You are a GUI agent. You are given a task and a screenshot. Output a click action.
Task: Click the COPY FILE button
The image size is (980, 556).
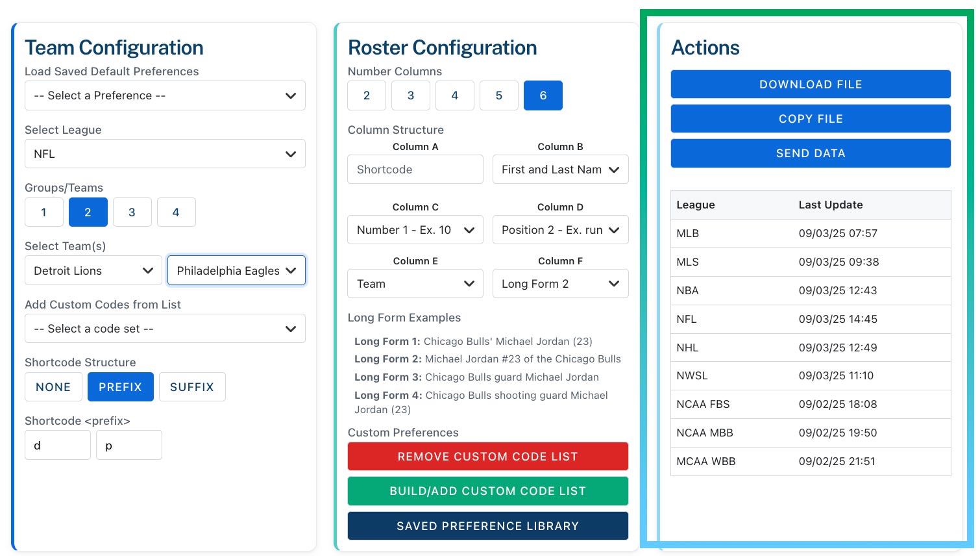coord(810,118)
